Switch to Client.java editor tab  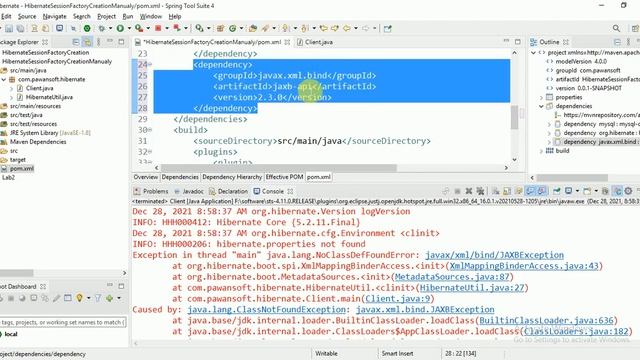[315, 42]
